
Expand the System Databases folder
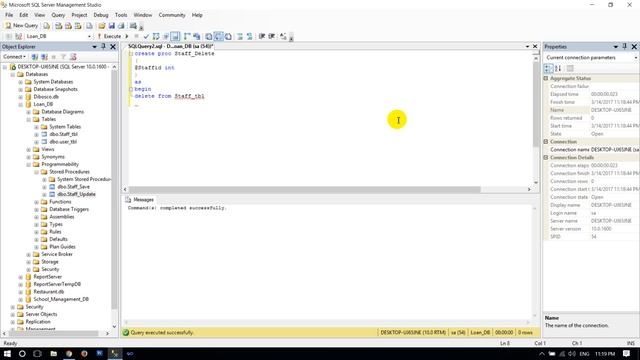pyautogui.click(x=20, y=82)
